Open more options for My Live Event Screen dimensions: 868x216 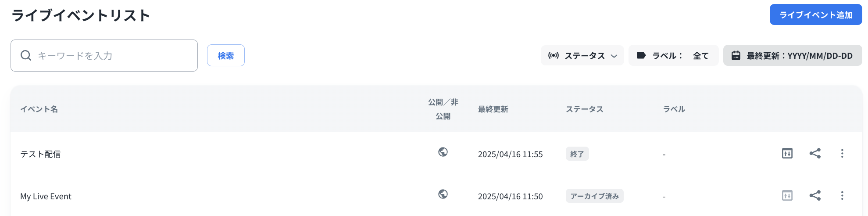point(842,196)
